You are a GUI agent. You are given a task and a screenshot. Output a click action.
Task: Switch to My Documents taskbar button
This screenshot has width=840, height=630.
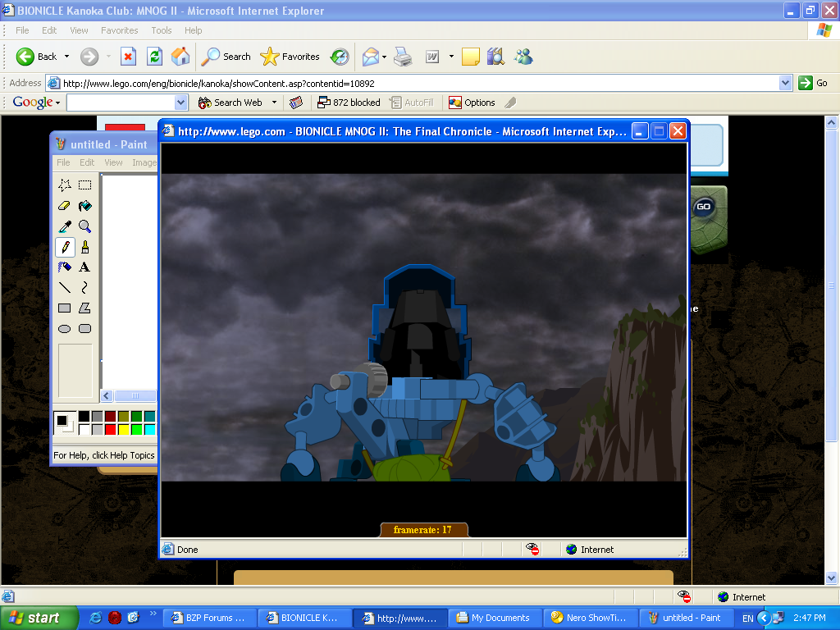(x=495, y=618)
